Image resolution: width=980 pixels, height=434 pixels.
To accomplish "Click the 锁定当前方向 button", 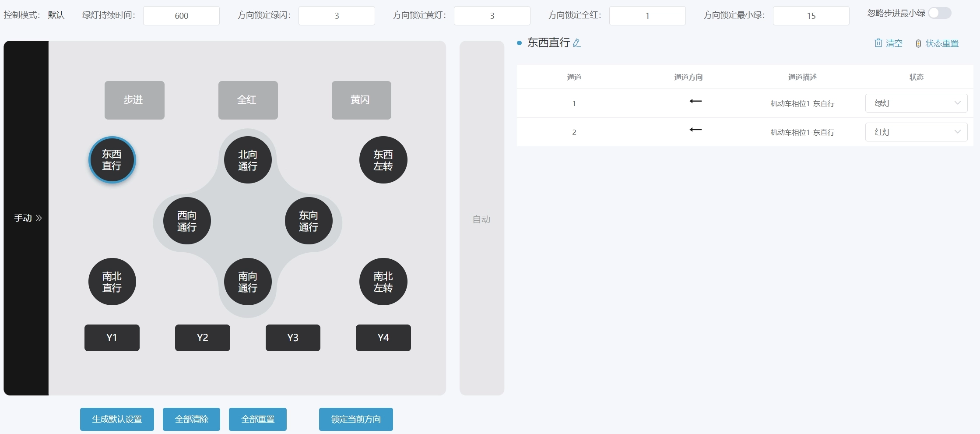I will tap(356, 419).
